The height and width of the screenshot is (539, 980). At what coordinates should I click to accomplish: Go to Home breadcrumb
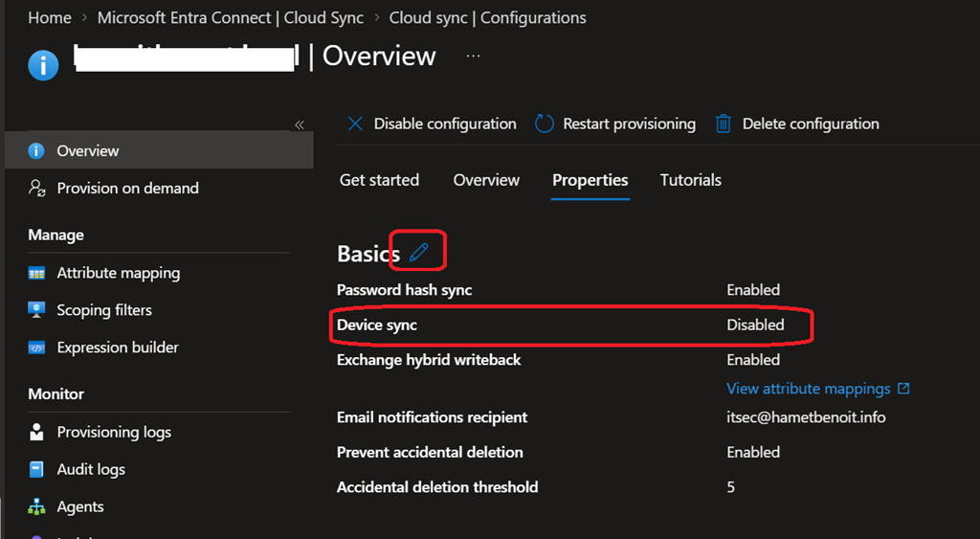pyautogui.click(x=50, y=17)
